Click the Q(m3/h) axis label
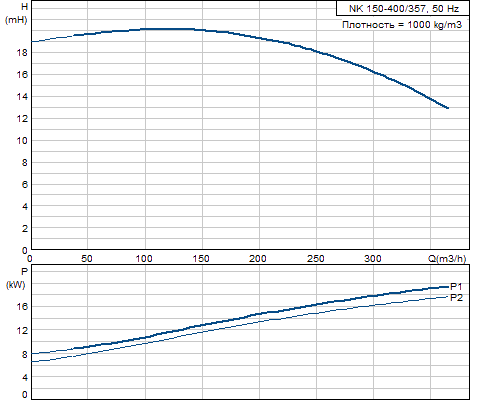The image size is (500, 400). 447,259
